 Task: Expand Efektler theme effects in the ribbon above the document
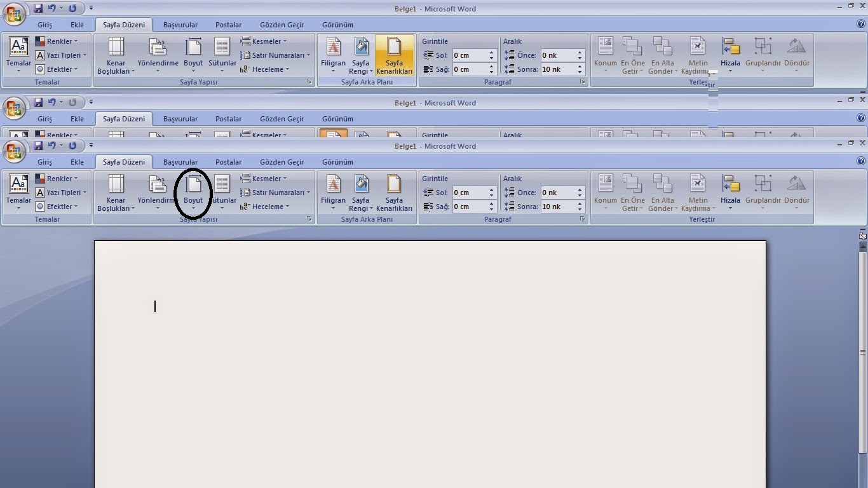(x=57, y=207)
